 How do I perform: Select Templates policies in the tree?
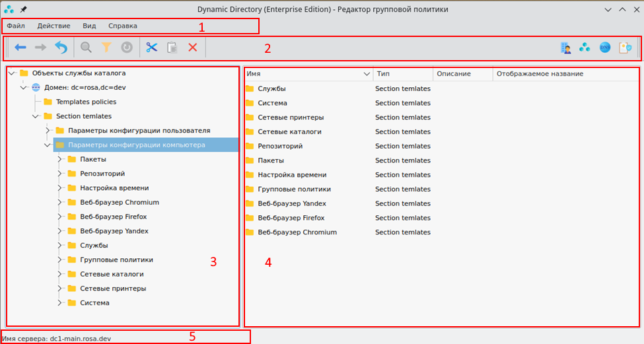86,102
